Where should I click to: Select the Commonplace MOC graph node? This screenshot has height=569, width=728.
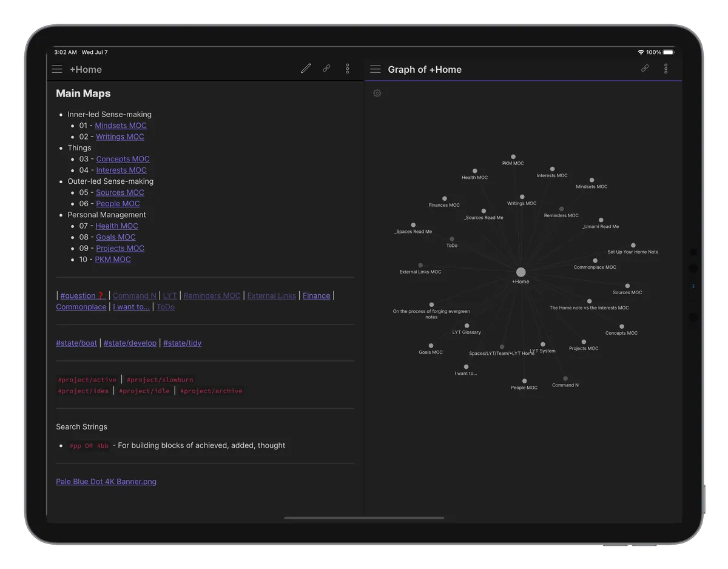(x=595, y=261)
